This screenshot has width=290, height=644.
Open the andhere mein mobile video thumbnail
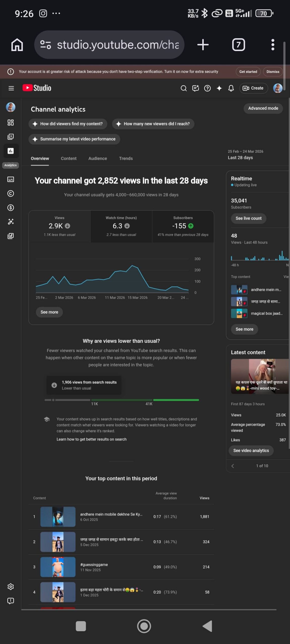[x=58, y=517]
